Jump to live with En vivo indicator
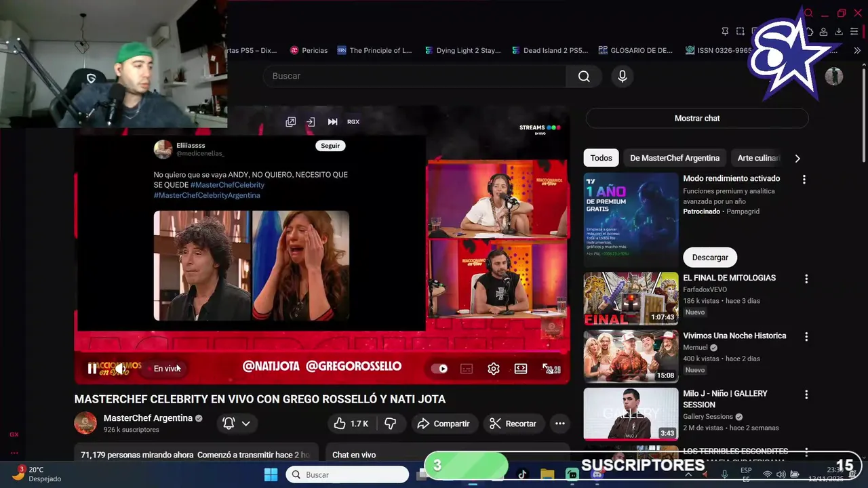The width and height of the screenshot is (868, 488). (166, 369)
